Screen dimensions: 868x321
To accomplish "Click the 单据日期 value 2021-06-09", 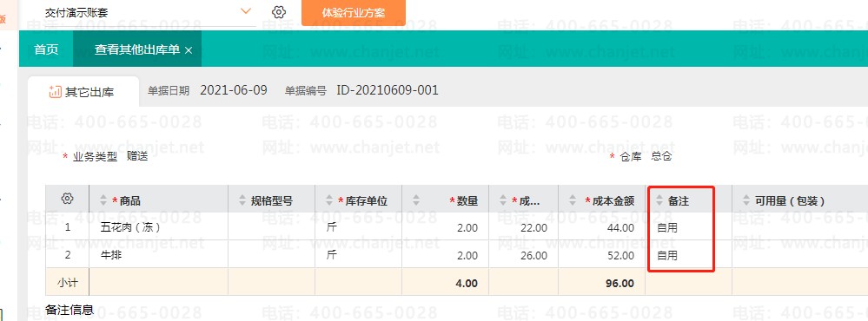I will [x=234, y=90].
